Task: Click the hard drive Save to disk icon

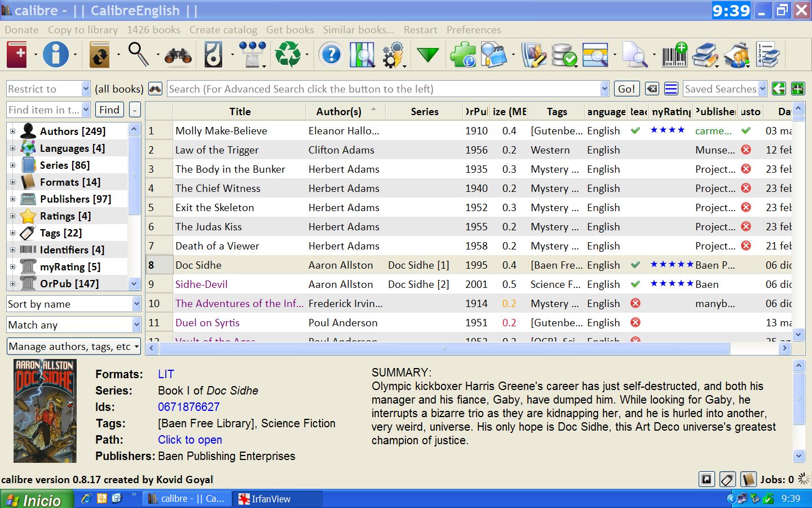Action: coord(214,55)
